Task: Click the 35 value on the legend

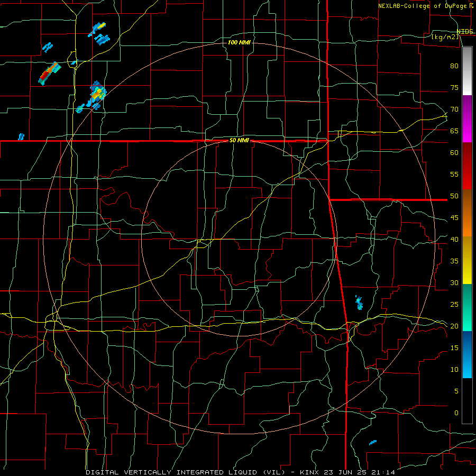Action: 454,261
